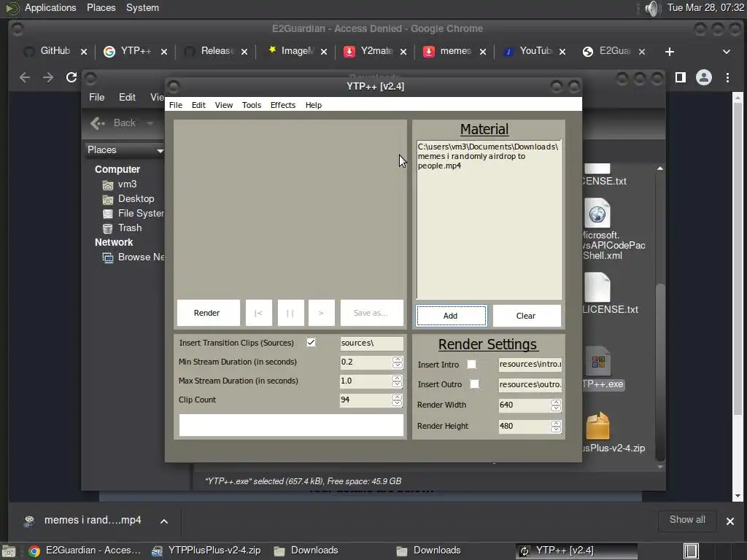The height and width of the screenshot is (560, 747).
Task: Adjust the Render Height spinner arrows
Action: 555,426
